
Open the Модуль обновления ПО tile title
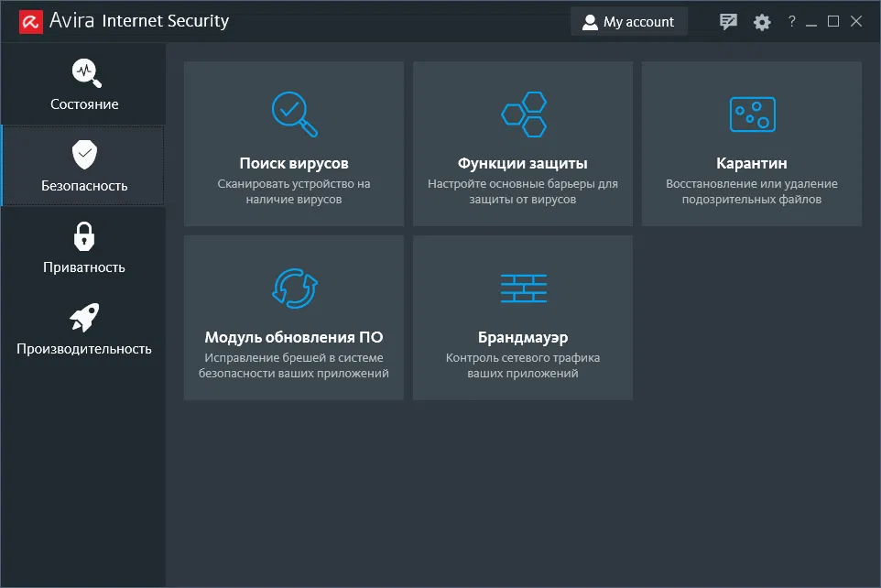point(294,338)
